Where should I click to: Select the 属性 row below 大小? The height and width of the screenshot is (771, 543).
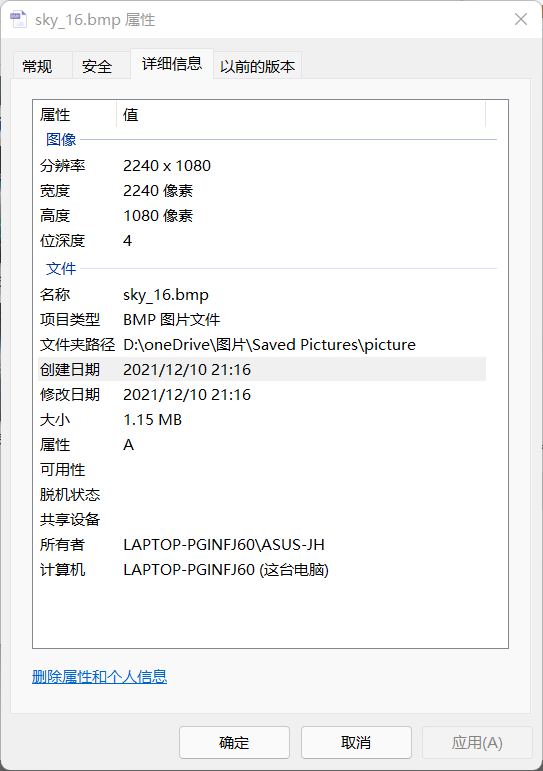[x=262, y=445]
